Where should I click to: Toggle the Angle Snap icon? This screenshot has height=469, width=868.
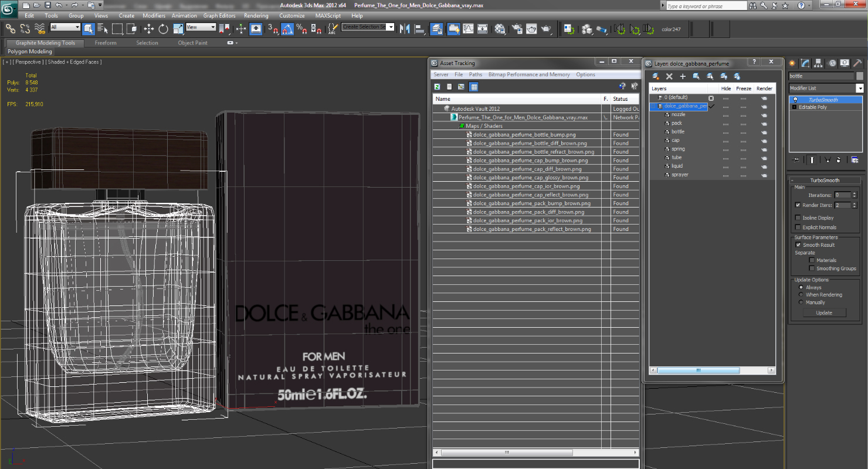click(287, 29)
